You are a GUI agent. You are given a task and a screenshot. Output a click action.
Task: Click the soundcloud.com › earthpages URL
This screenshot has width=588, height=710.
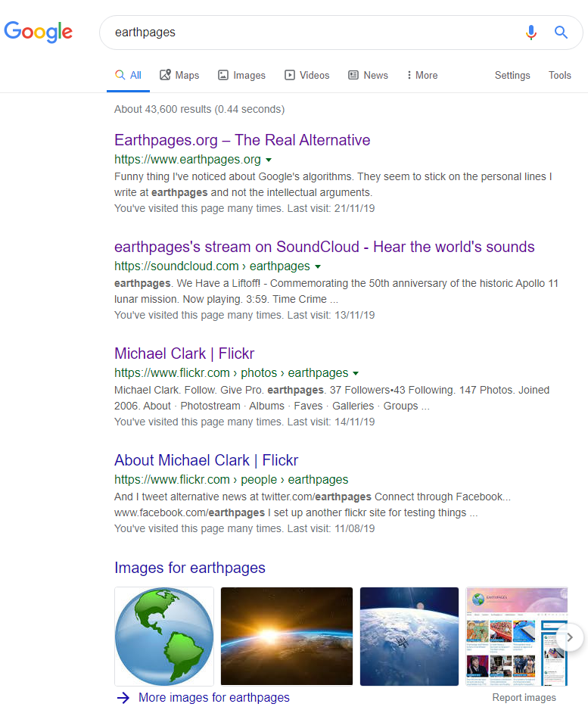[x=212, y=266]
